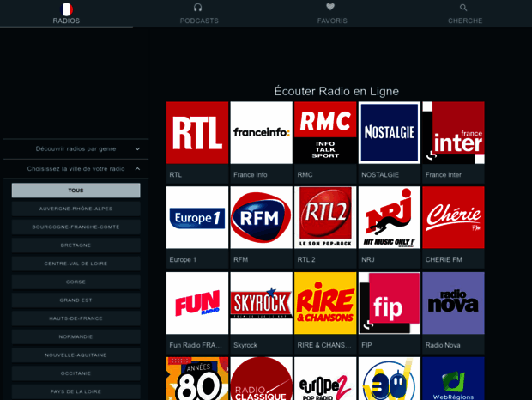Filter by Auvergne-Rhône-Alpes
532x400 pixels.
tap(76, 209)
